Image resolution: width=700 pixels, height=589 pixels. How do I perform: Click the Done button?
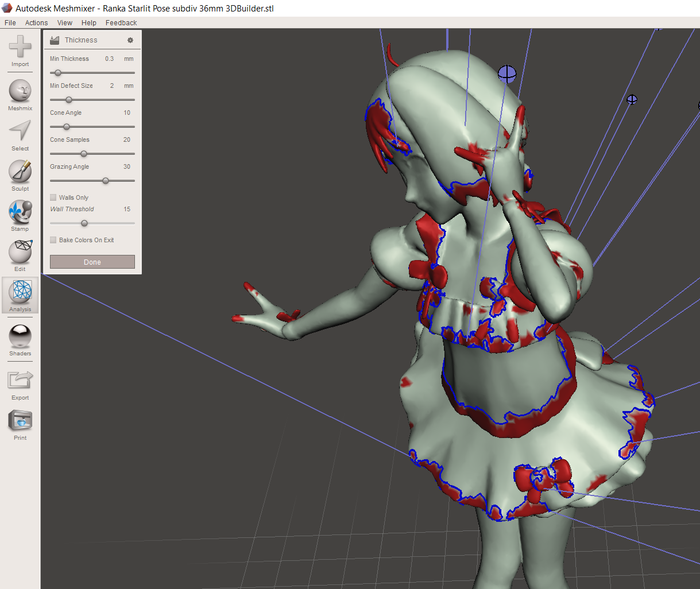pos(92,262)
